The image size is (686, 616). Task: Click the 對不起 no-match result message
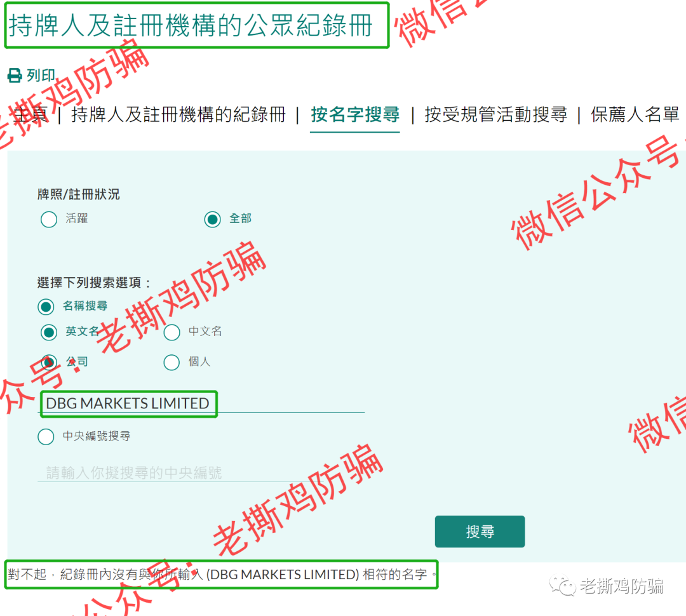coord(222,575)
